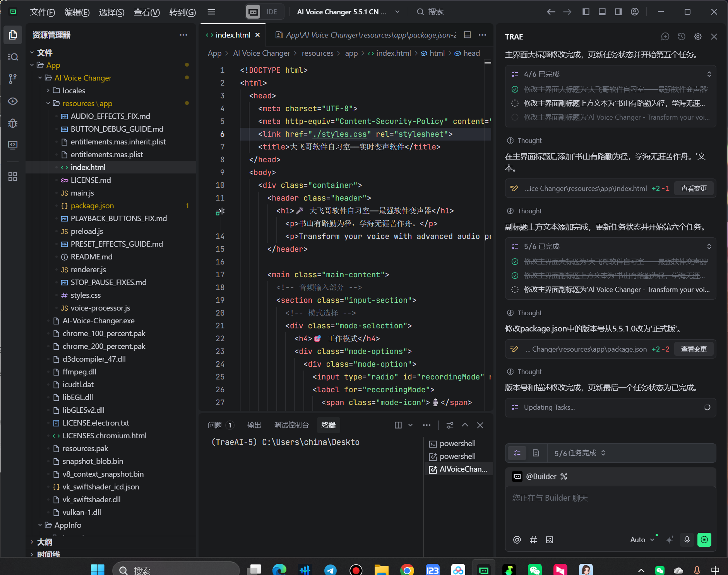Open the 编辑(E) menu
Viewport: 728px width, 575px height.
tap(77, 12)
